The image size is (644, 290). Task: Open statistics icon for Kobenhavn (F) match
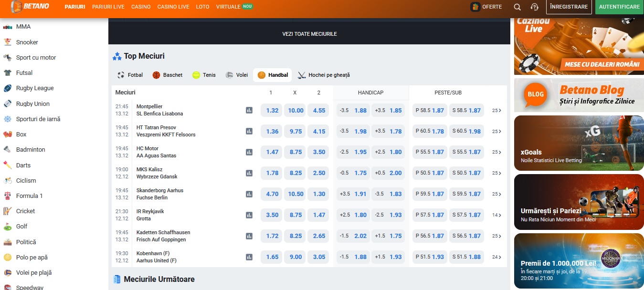pyautogui.click(x=249, y=257)
